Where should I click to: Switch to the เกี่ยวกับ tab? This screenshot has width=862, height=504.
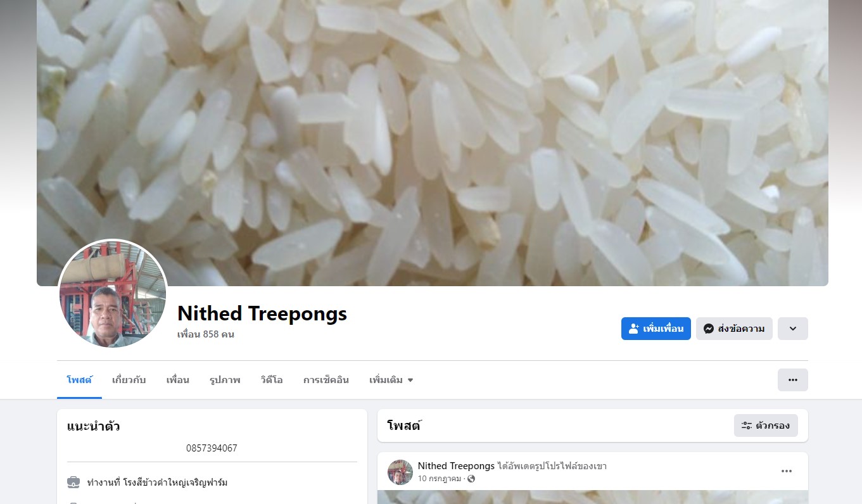tap(129, 380)
